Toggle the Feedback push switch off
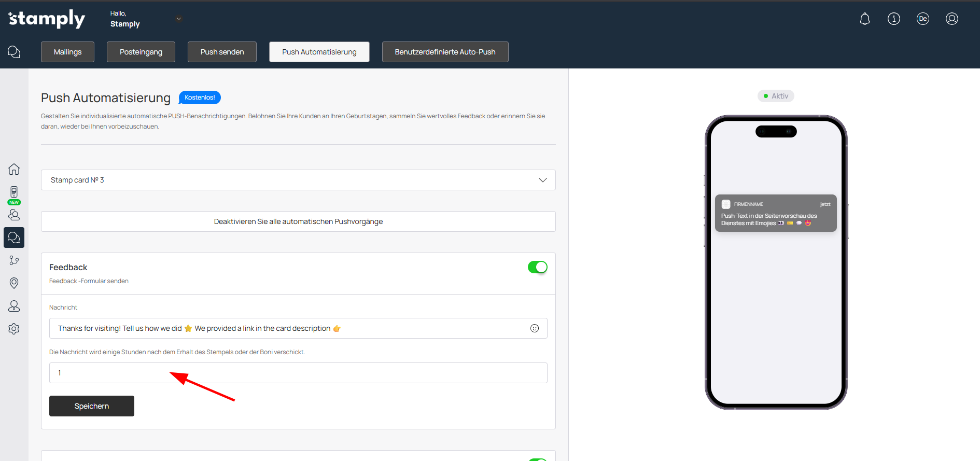The width and height of the screenshot is (980, 461). pyautogui.click(x=537, y=267)
